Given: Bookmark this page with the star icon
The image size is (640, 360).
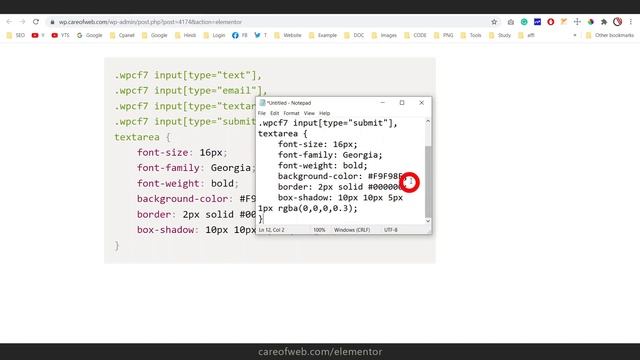Looking at the screenshot, I should click(x=494, y=22).
